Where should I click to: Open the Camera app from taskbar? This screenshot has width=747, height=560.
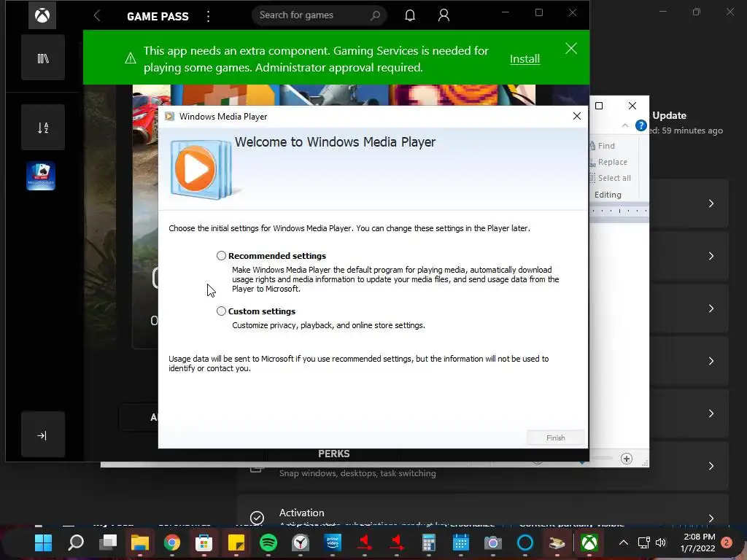pos(492,542)
